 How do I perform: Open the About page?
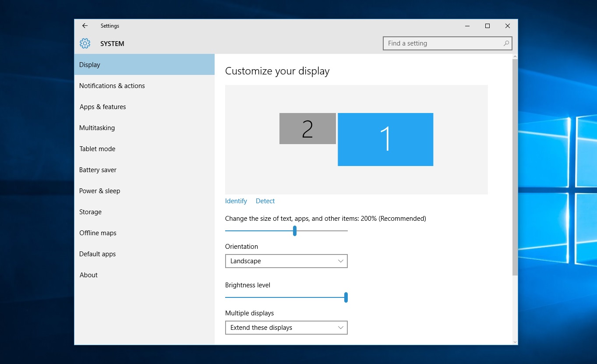(88, 275)
